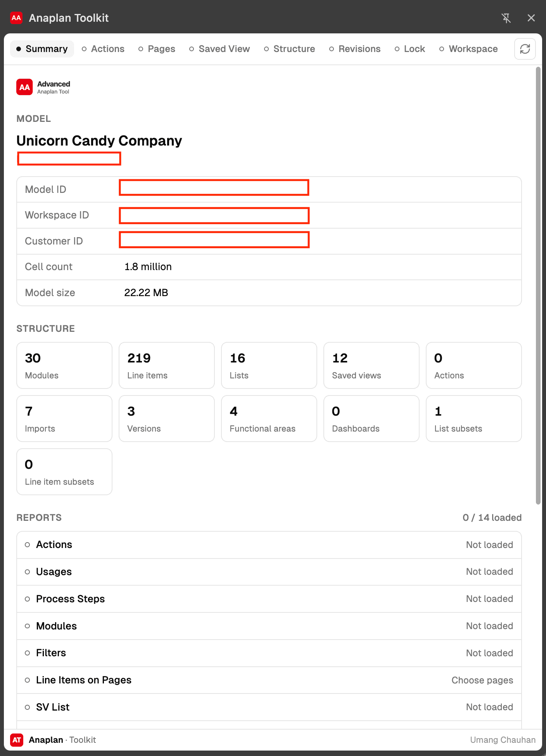Click the 0 Line item subsets card
The height and width of the screenshot is (756, 546).
(64, 472)
